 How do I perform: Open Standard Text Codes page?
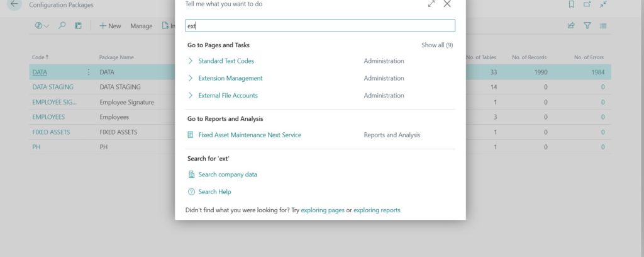tap(226, 61)
